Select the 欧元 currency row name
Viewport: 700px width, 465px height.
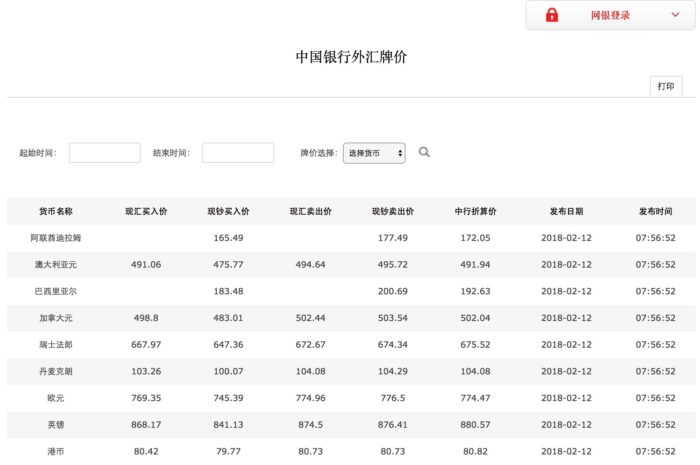[56, 398]
